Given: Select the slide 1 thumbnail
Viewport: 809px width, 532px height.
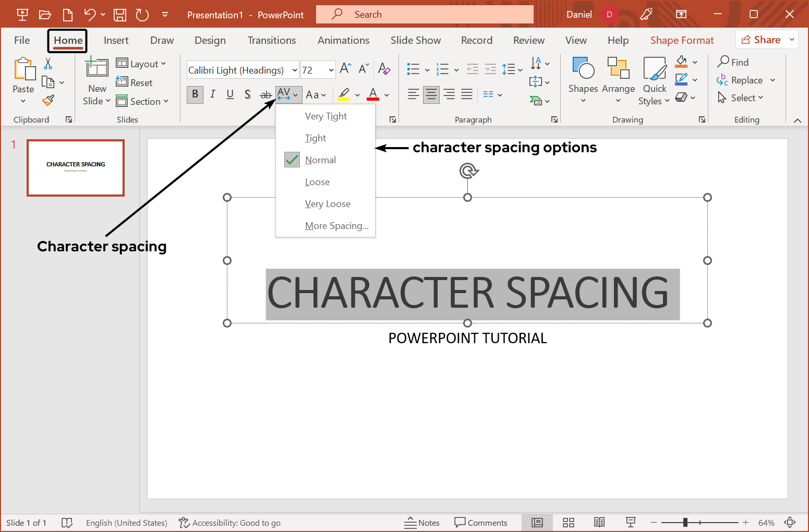Looking at the screenshot, I should pyautogui.click(x=75, y=167).
